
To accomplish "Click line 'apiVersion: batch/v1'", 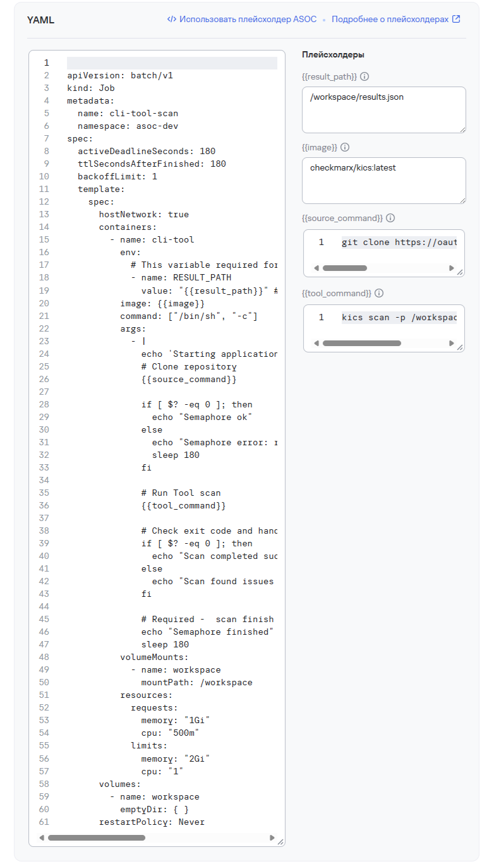I will tap(120, 76).
